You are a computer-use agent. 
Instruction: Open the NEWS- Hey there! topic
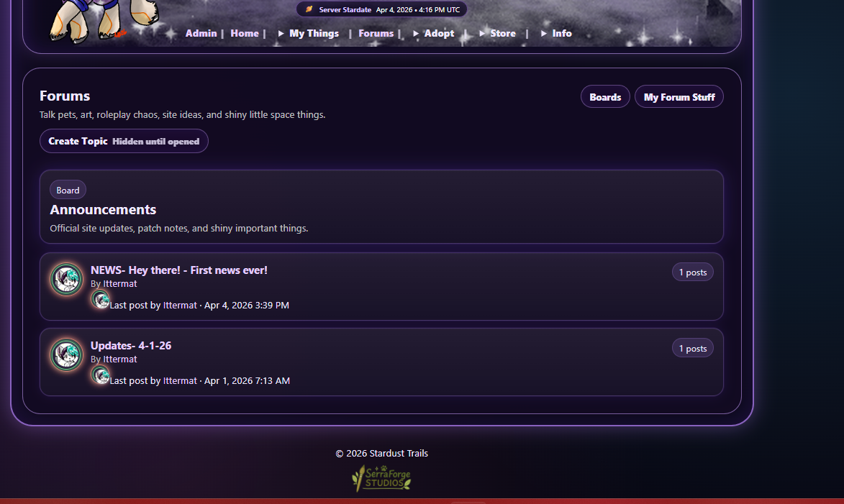(x=178, y=270)
